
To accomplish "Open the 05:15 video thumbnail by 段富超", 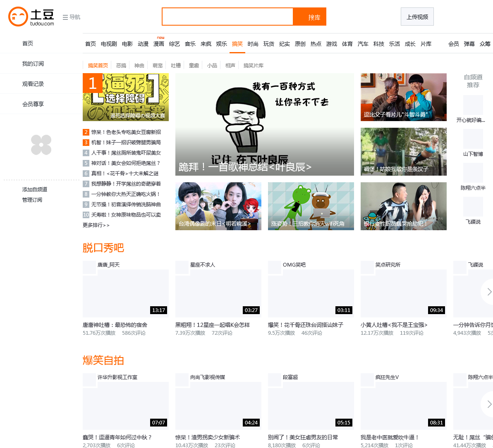I will 311,406.
